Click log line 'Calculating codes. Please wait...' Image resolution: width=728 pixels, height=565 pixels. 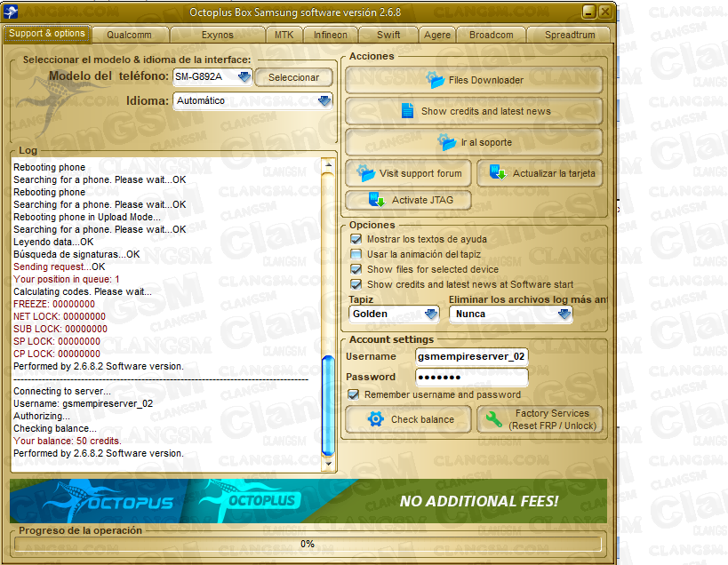pos(83,291)
